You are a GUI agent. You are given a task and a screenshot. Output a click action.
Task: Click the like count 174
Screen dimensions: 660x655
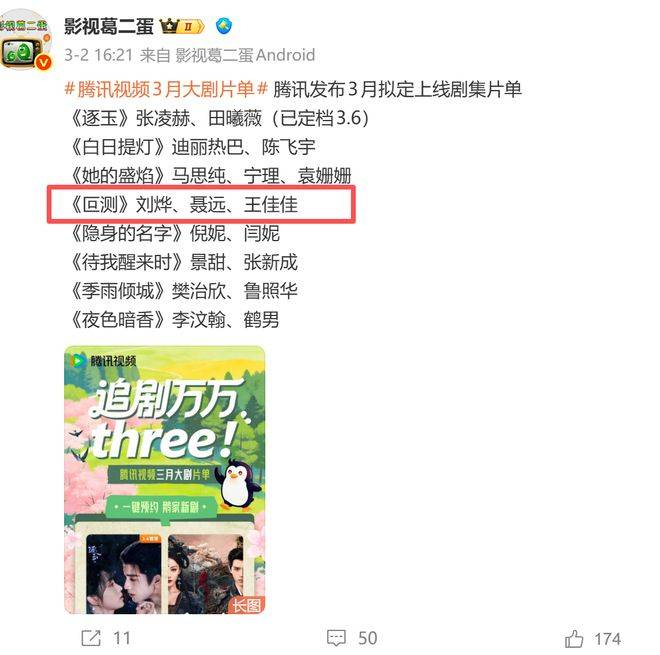pyautogui.click(x=607, y=639)
